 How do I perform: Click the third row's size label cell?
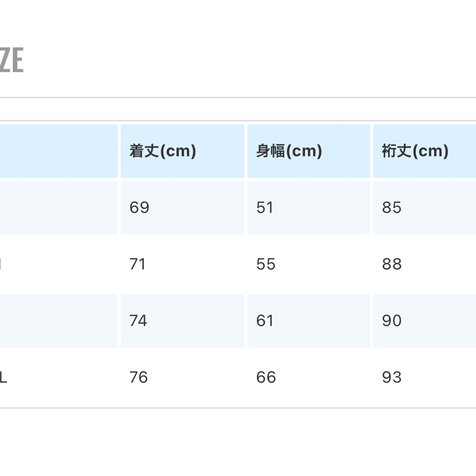click(58, 321)
